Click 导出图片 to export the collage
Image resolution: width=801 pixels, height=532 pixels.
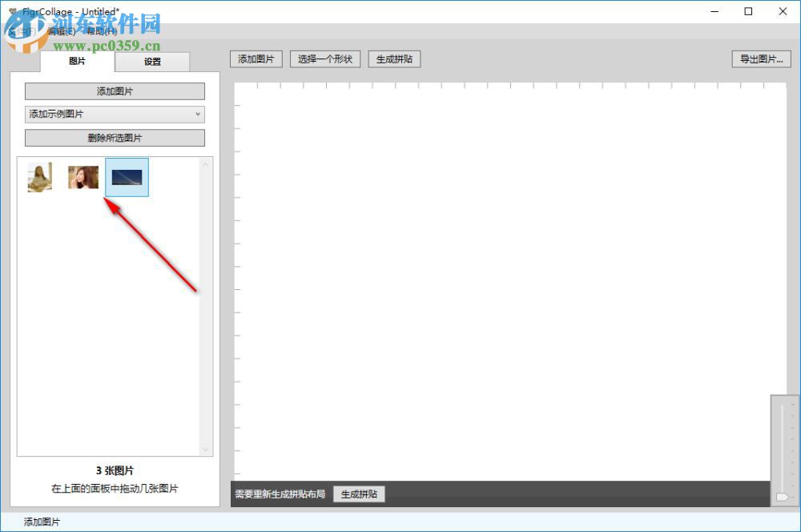(x=760, y=58)
